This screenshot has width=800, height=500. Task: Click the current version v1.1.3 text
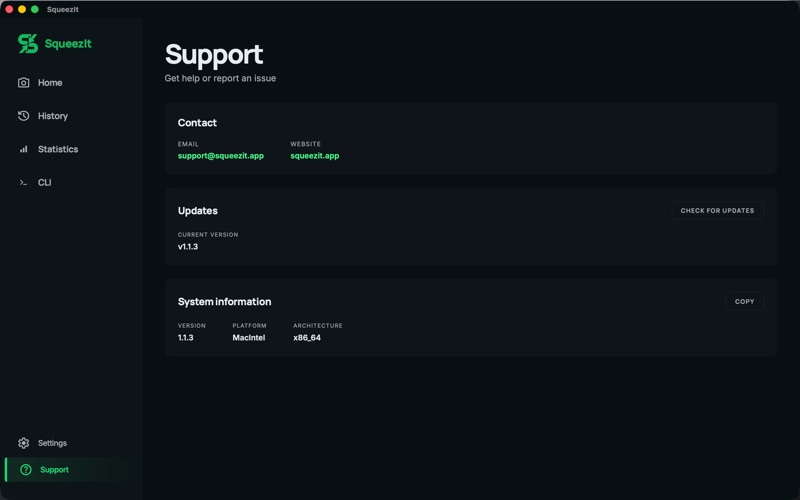[x=188, y=246]
